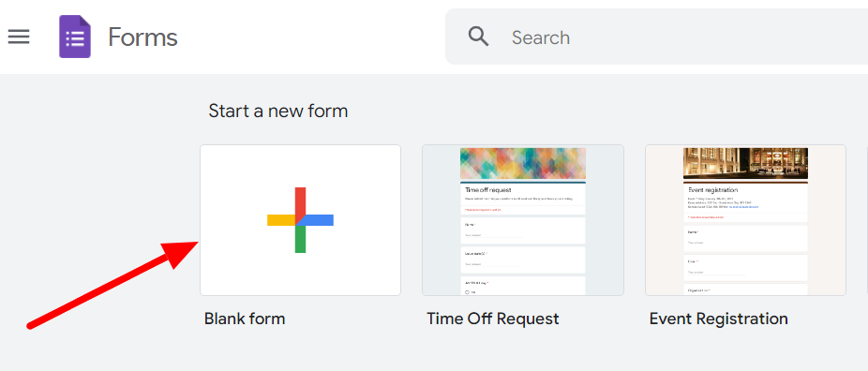Click the blue link in Event registration preview
This screenshot has width=868, height=371.
tap(743, 207)
